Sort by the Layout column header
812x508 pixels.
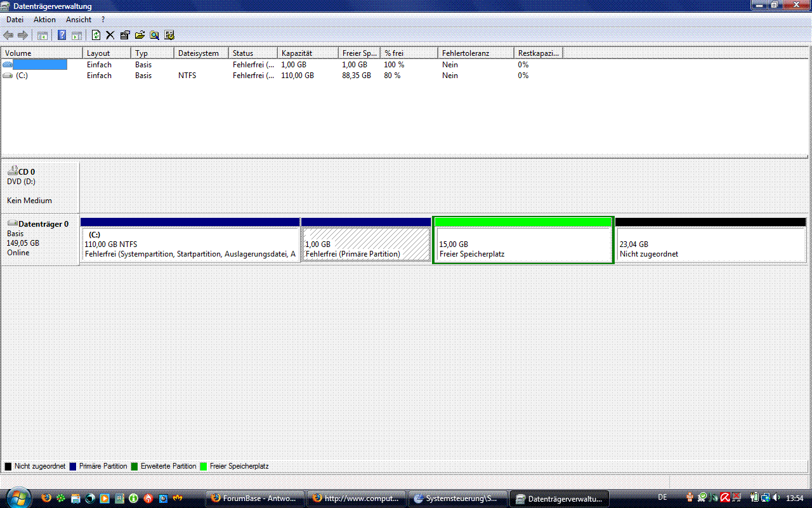tap(107, 53)
